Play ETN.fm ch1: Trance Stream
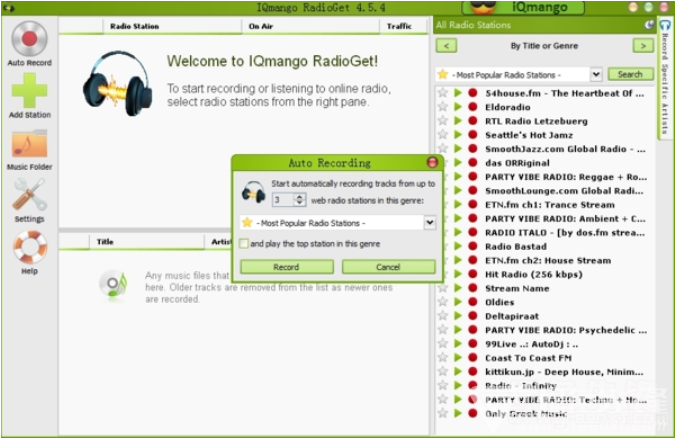Viewport: 677px width, 439px height. (458, 205)
